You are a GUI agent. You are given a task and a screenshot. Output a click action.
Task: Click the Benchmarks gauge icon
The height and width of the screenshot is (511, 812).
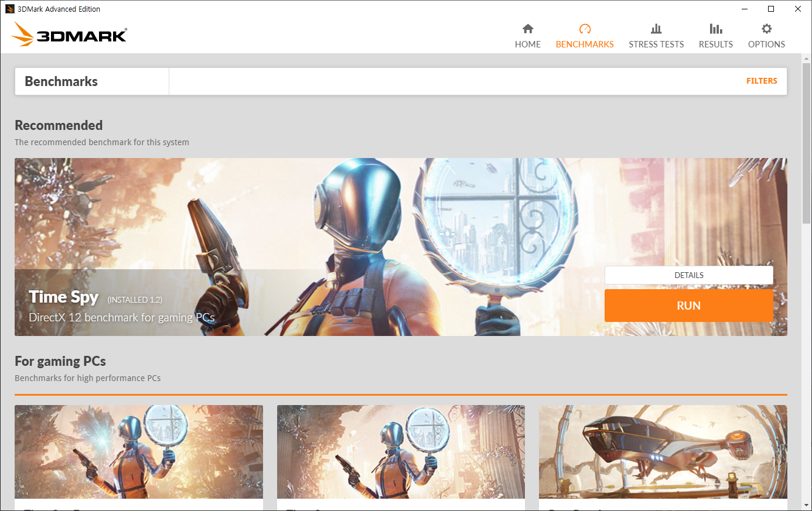pyautogui.click(x=585, y=29)
